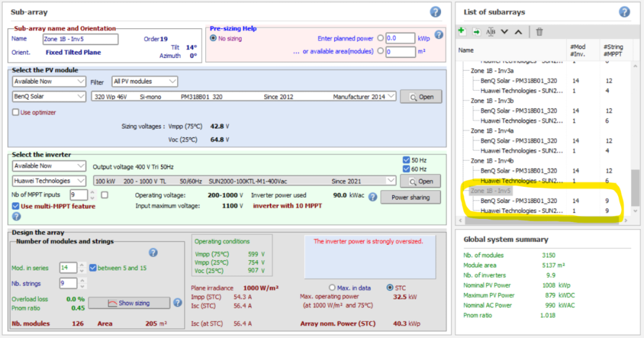Enable the Use optimizer checkbox

(x=16, y=112)
